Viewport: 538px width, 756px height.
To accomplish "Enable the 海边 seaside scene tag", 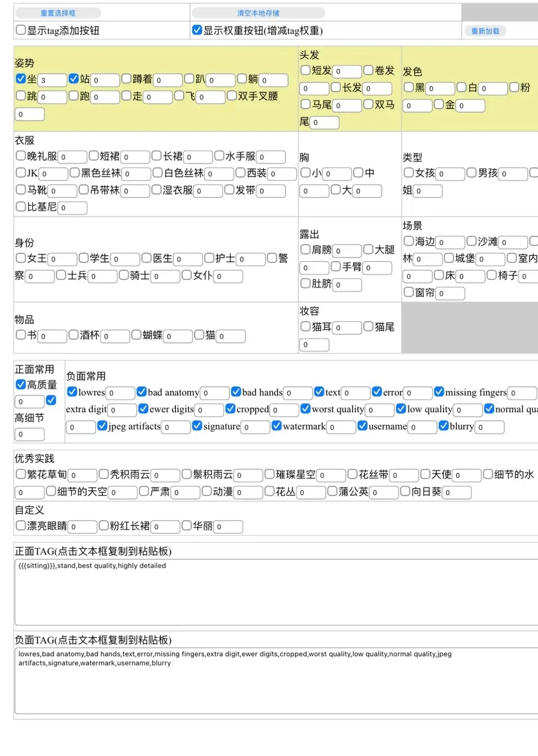I will [409, 242].
